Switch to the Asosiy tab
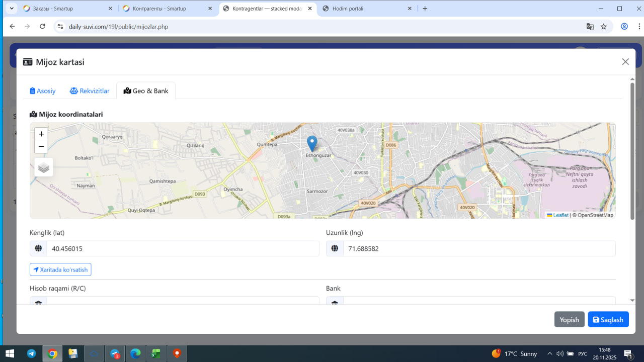 43,91
